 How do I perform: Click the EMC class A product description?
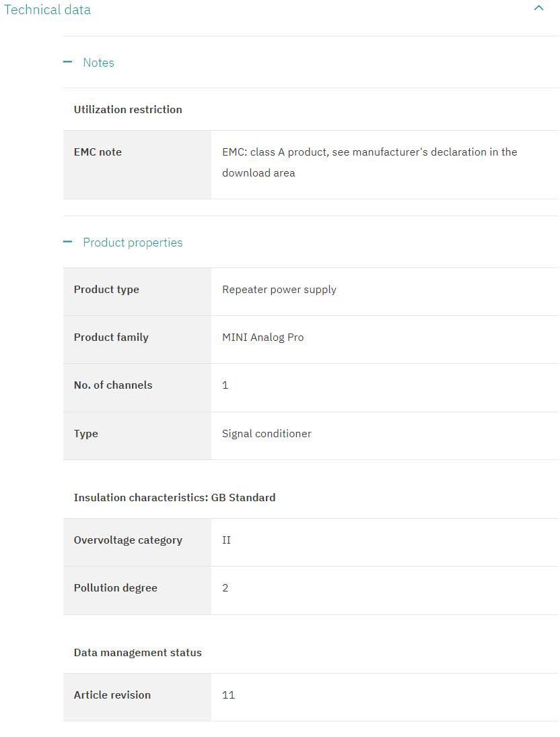[x=370, y=162]
